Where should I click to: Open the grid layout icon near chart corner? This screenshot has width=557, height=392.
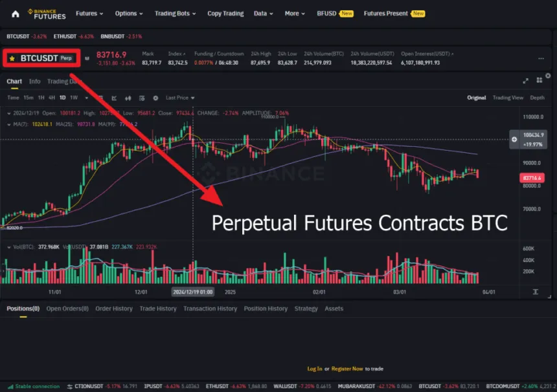coord(540,82)
